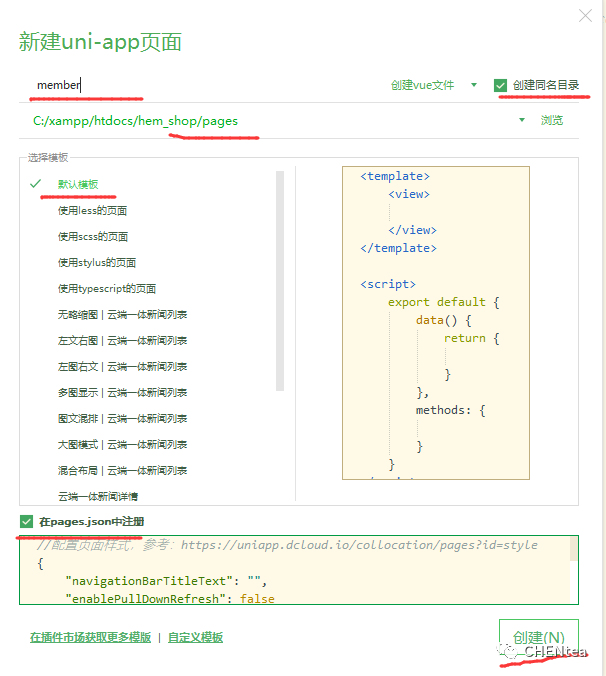Viewport: 606px width, 676px height.
Task: Select 无缩略图 | 云端一体新闻列表 template
Action: coord(122,315)
